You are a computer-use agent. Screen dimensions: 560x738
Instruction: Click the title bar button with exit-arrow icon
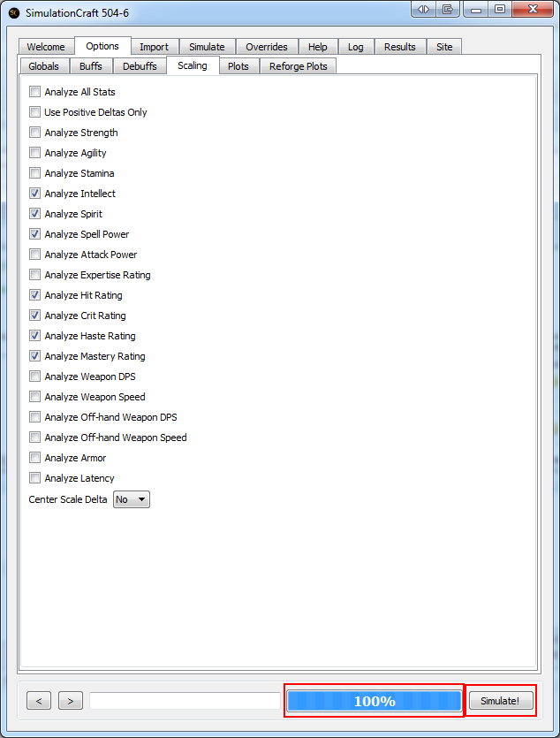[448, 10]
